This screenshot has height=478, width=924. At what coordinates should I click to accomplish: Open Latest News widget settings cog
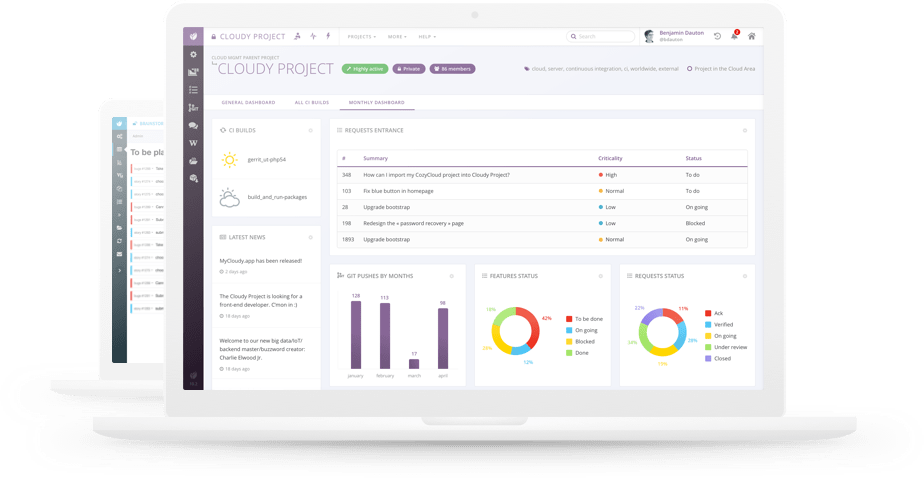pyautogui.click(x=311, y=238)
